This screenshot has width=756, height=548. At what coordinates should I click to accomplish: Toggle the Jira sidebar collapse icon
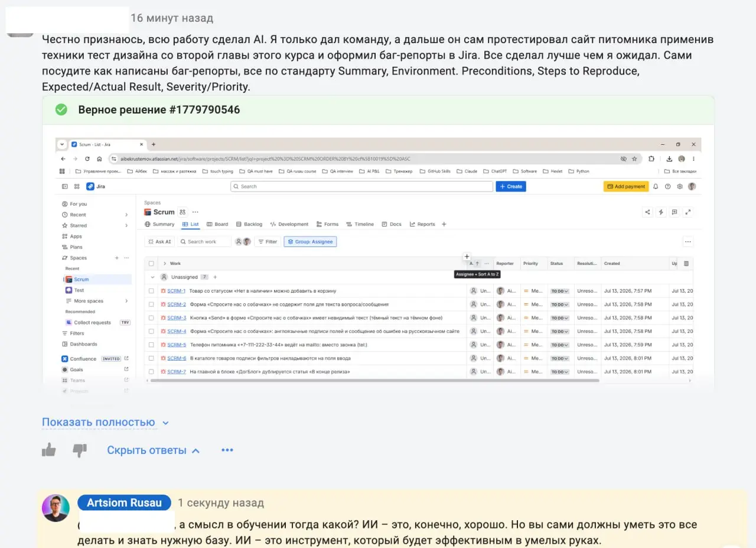(65, 186)
